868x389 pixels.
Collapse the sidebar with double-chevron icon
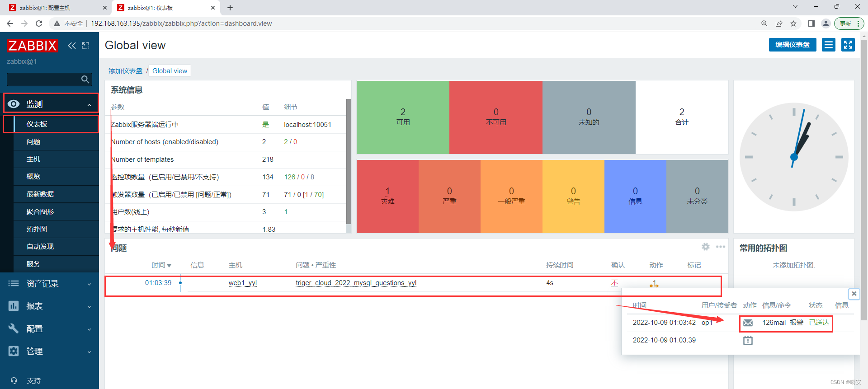(72, 46)
